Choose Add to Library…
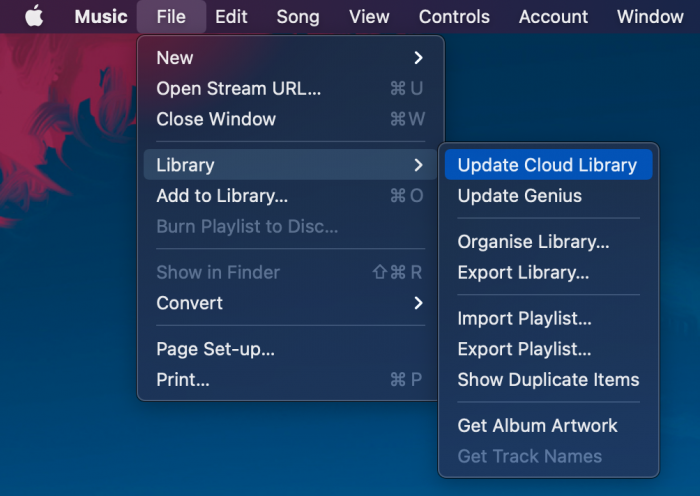 [x=290, y=196]
